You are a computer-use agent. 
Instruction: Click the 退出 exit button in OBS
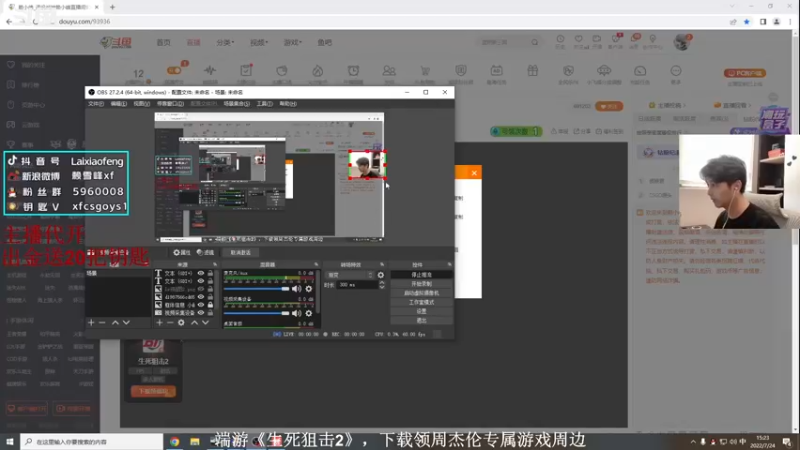click(x=421, y=320)
